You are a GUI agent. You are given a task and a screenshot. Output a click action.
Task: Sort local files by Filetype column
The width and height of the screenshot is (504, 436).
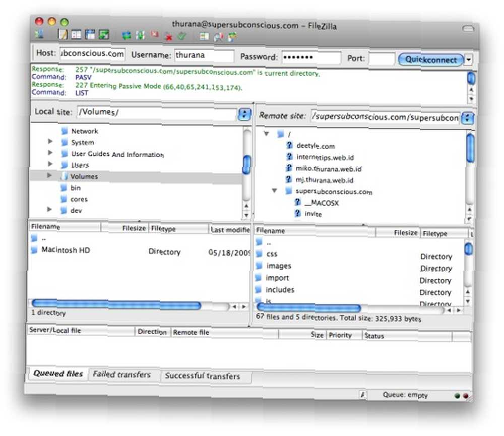(x=178, y=229)
